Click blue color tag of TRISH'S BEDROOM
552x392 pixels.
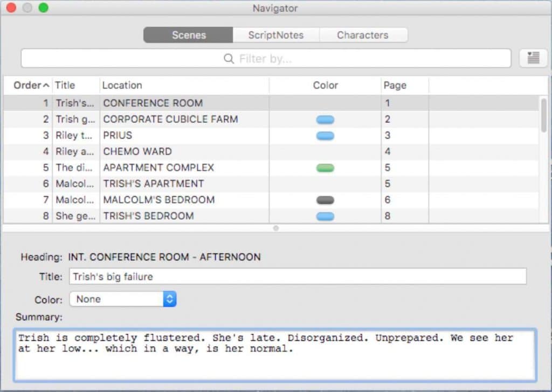[325, 216]
